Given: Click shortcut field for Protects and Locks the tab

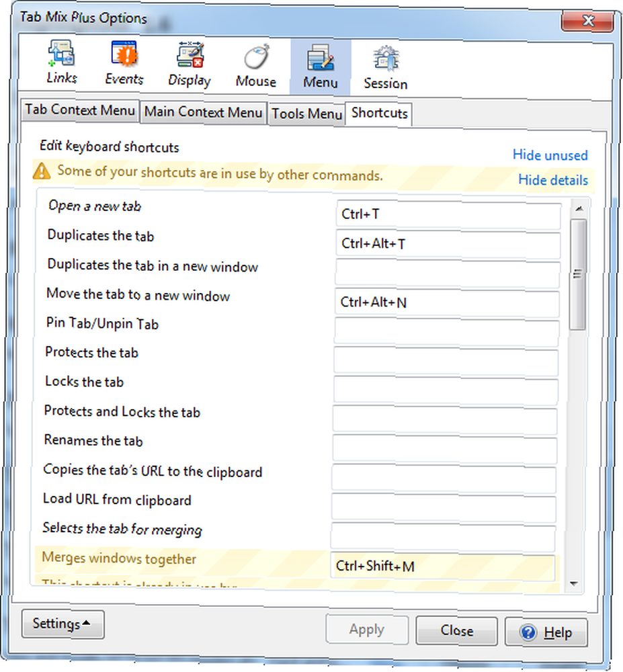Looking at the screenshot, I should [x=445, y=419].
